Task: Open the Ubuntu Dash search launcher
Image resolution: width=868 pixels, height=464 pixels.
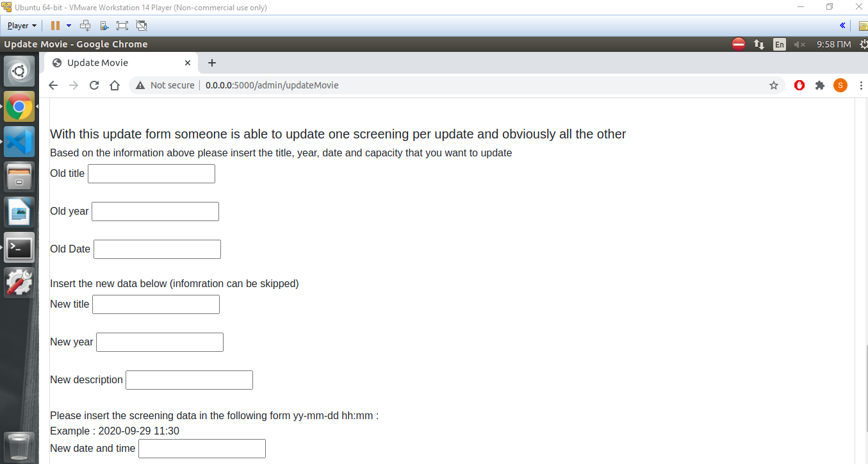Action: (x=19, y=71)
